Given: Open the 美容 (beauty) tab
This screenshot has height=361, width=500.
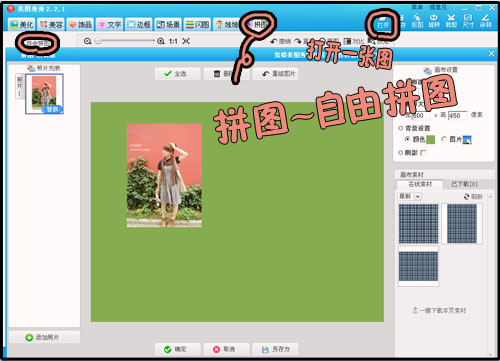Looking at the screenshot, I should click(51, 24).
